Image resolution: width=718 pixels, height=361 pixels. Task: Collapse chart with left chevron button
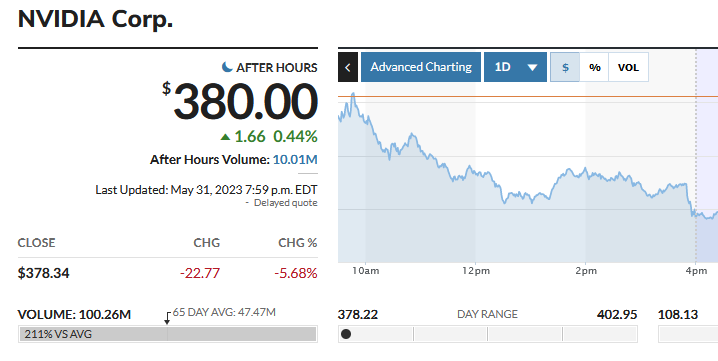[x=348, y=67]
